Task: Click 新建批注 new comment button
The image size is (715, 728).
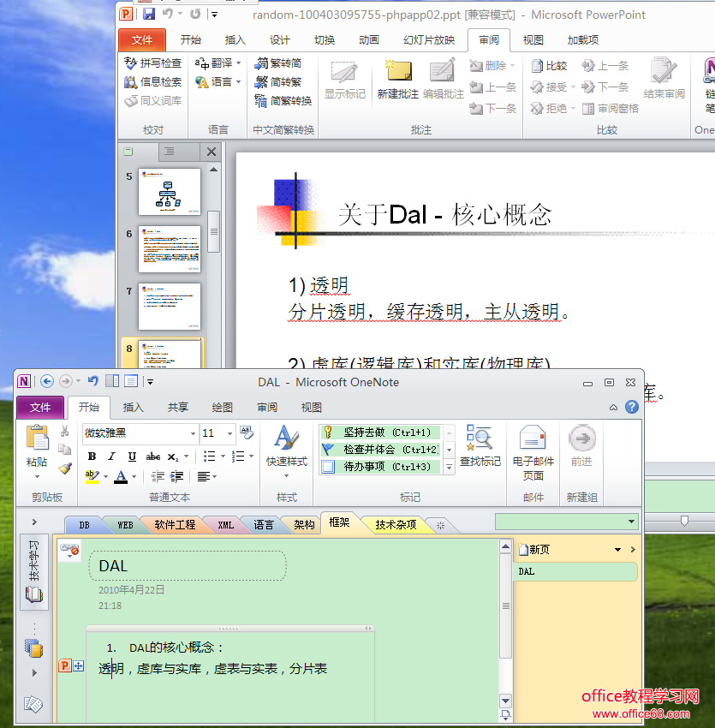Action: (397, 80)
